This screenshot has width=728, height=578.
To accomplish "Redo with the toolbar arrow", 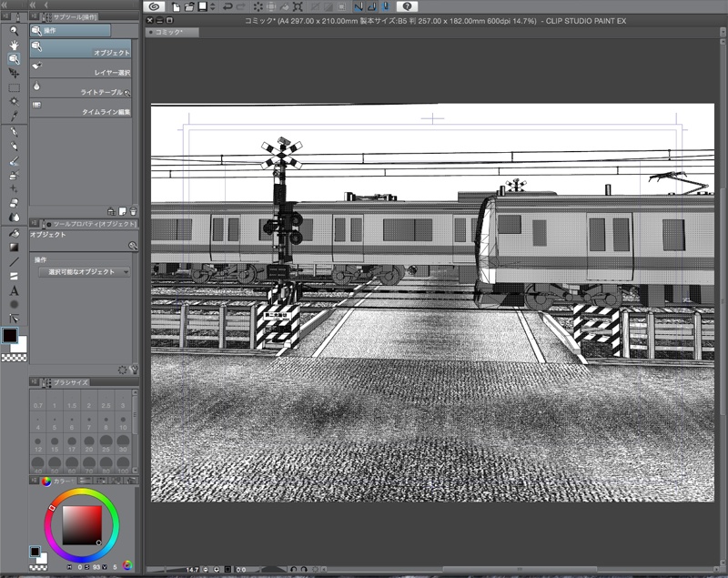I will [x=241, y=6].
